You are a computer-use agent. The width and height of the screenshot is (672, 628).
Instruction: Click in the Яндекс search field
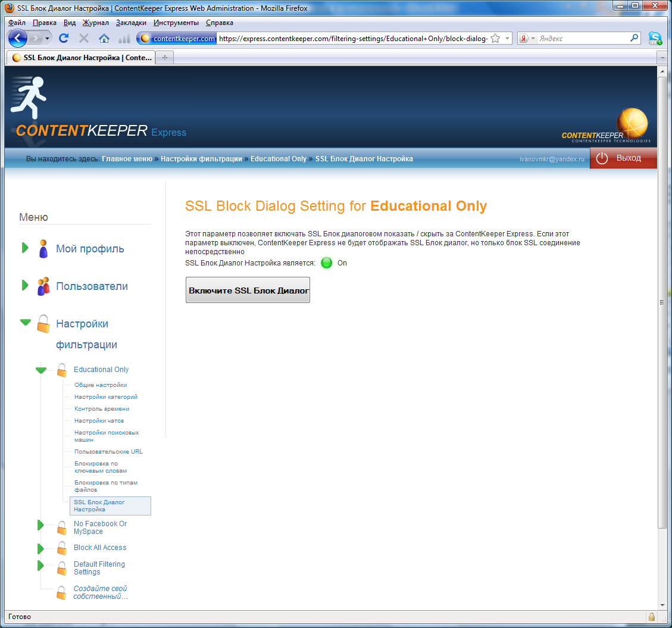[583, 39]
